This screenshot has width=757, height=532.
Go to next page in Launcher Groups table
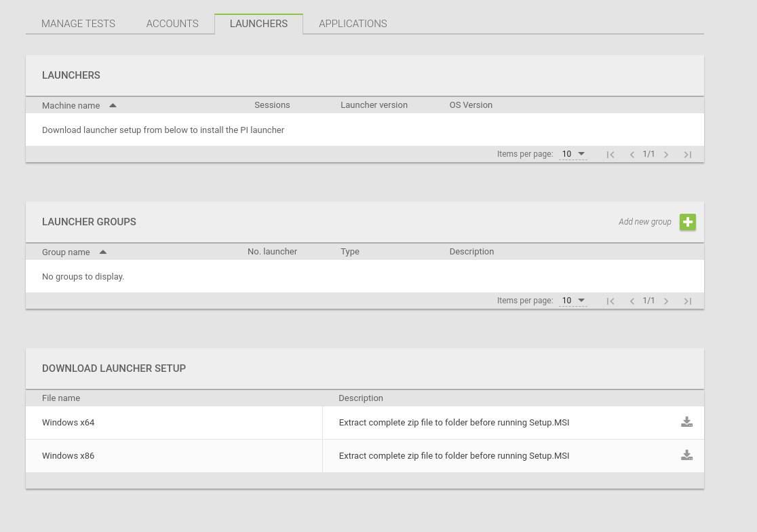(x=666, y=301)
